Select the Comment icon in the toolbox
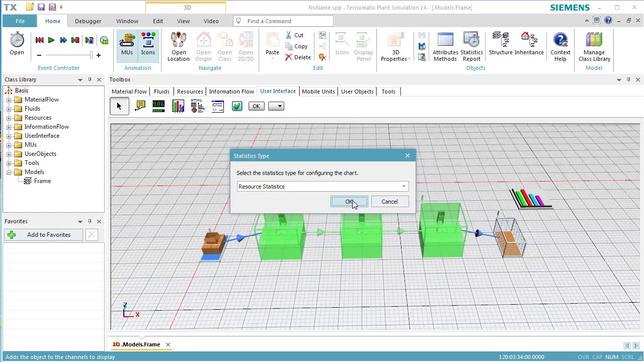This screenshot has width=644, height=362. click(x=140, y=106)
